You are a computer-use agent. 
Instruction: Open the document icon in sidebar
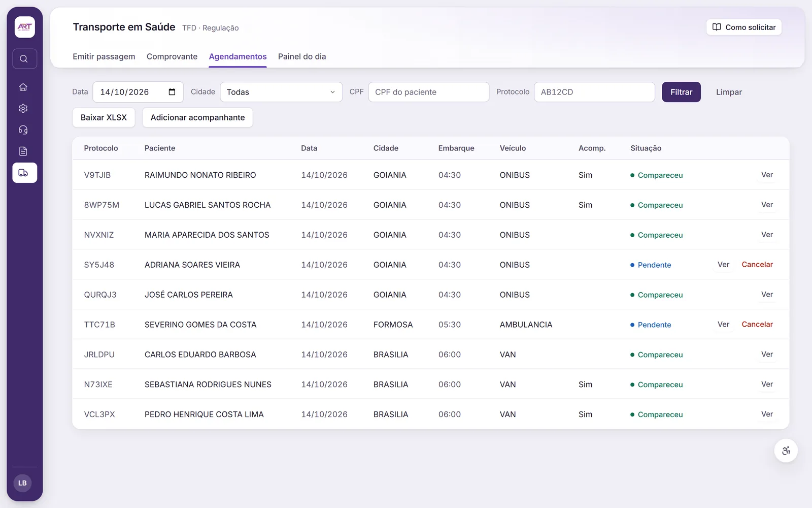pyautogui.click(x=23, y=151)
